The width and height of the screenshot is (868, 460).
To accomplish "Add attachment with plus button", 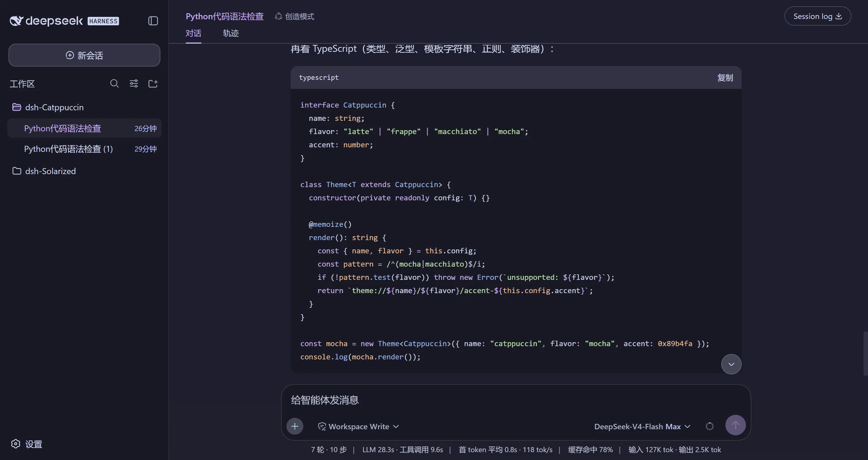I will (295, 426).
